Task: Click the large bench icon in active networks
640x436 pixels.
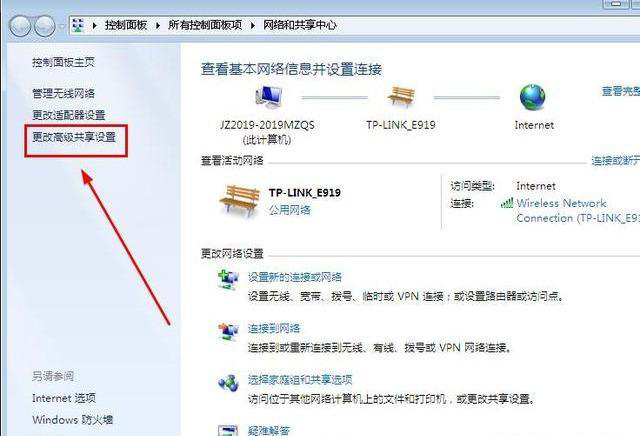Action: 239,200
